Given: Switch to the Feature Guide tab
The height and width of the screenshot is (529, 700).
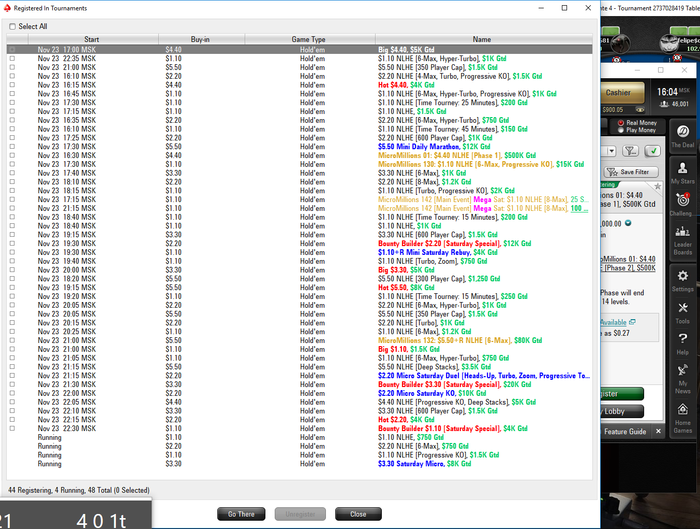Looking at the screenshot, I should pyautogui.click(x=625, y=431).
